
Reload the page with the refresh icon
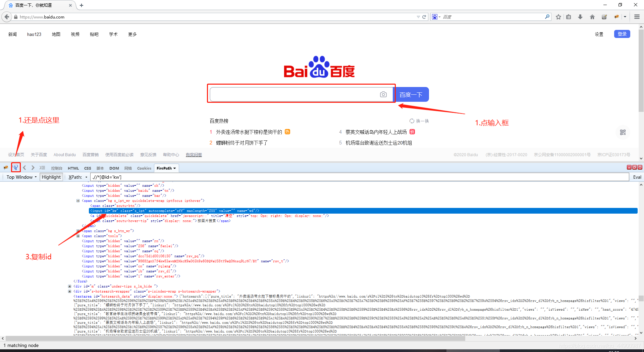[x=424, y=17]
